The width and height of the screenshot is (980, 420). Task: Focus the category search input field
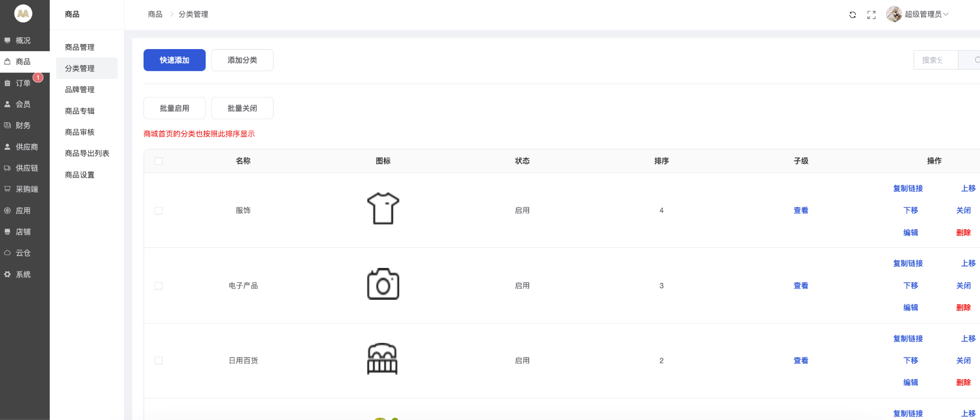(935, 60)
